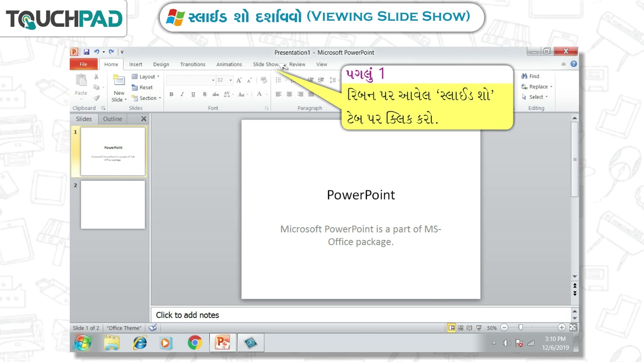Image resolution: width=644 pixels, height=362 pixels.
Task: Click the Find binoculars icon
Action: [524, 76]
